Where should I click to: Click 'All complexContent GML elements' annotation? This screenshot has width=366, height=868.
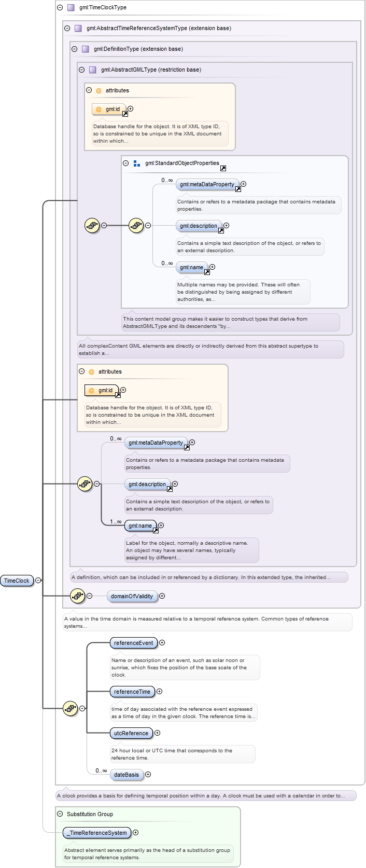pyautogui.click(x=210, y=349)
